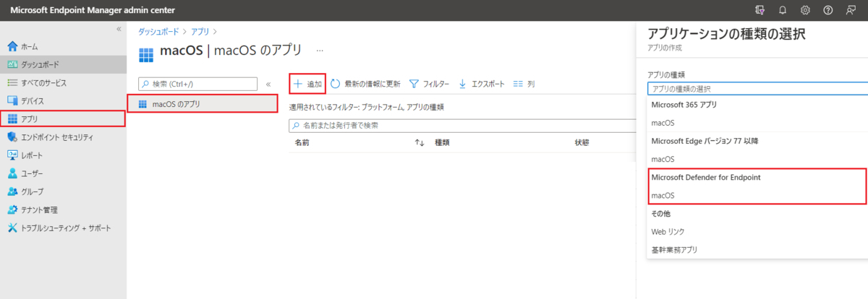Choose macOS under Microsoft Defender for Endpoint
The height and width of the screenshot is (299, 868).
(757, 195)
